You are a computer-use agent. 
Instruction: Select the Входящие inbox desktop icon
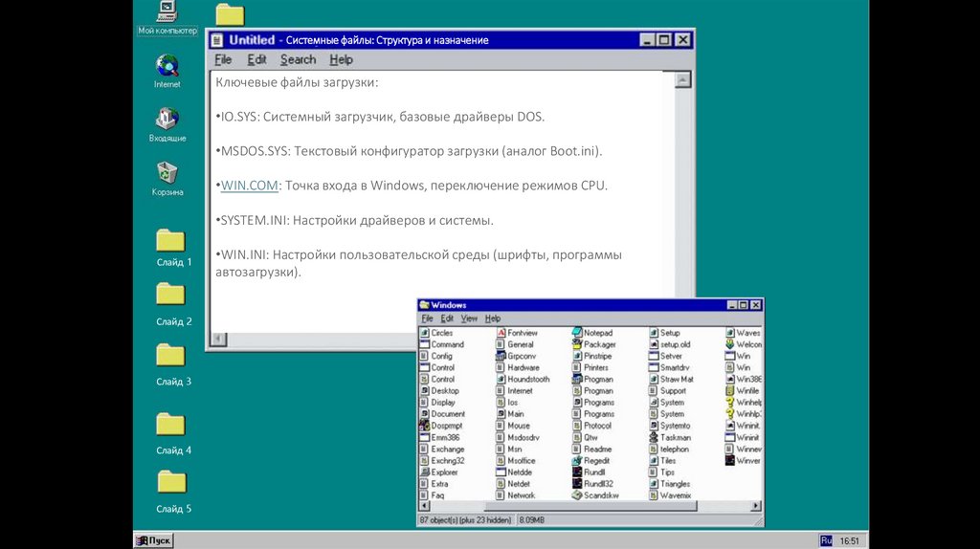[x=167, y=120]
